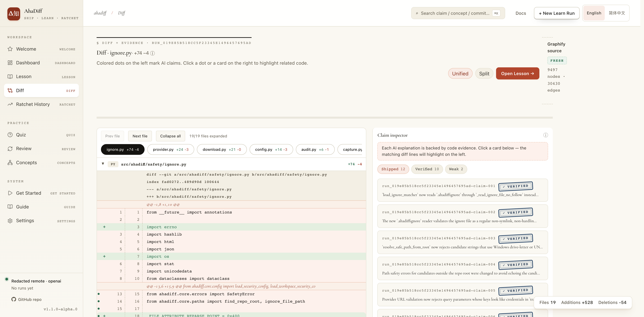Click the Guide book icon
The image size is (644, 317).
click(10, 207)
